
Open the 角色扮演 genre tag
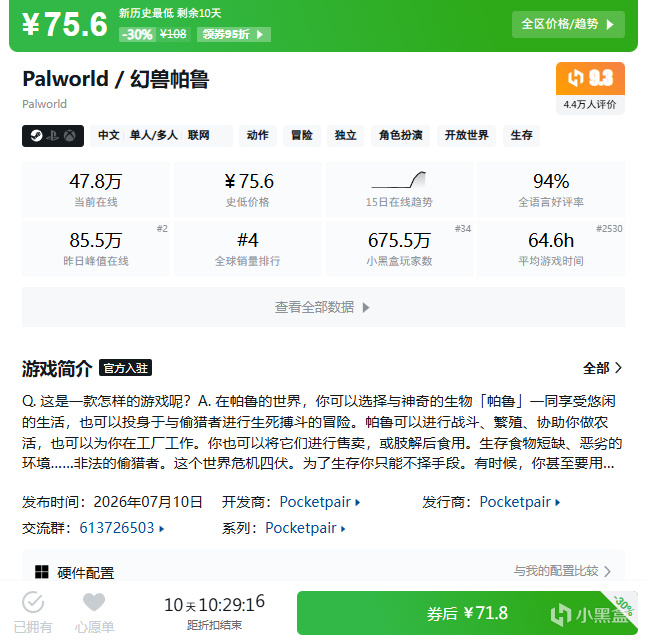[400, 135]
